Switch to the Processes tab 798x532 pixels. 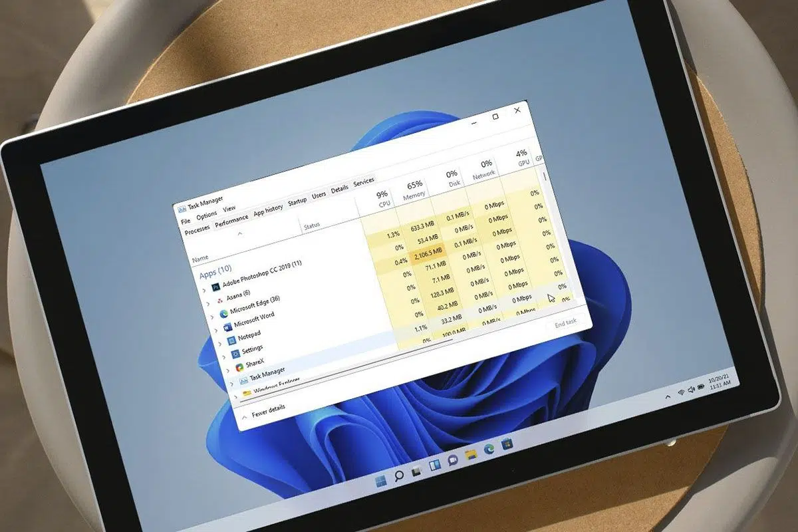(x=197, y=229)
